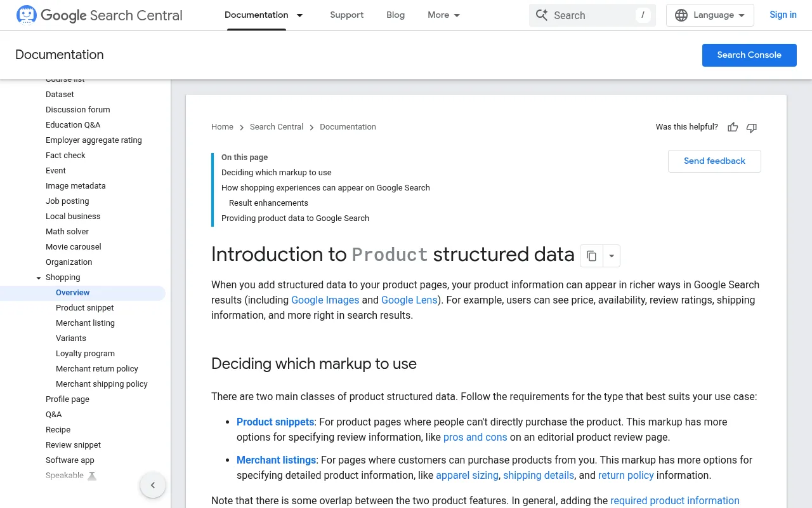Screen dimensions: 812x508
Task: Open pros and cons link
Action: coord(475,438)
